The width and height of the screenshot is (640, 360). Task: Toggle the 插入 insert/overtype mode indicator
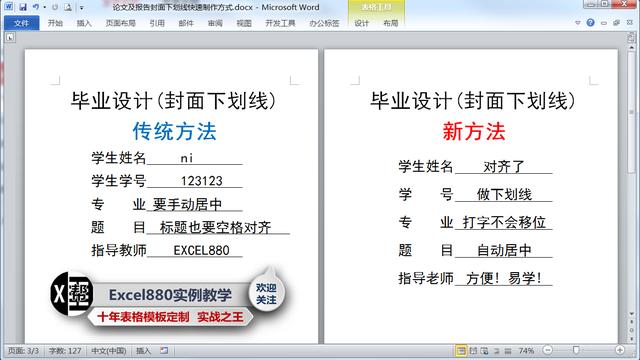click(x=143, y=351)
